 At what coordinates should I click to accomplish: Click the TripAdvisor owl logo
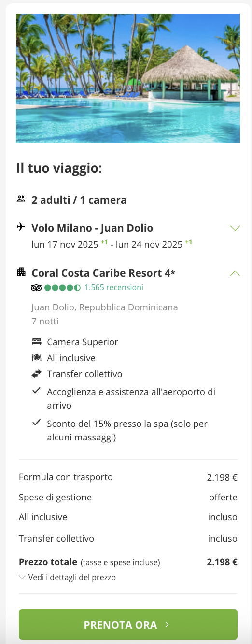coord(36,288)
